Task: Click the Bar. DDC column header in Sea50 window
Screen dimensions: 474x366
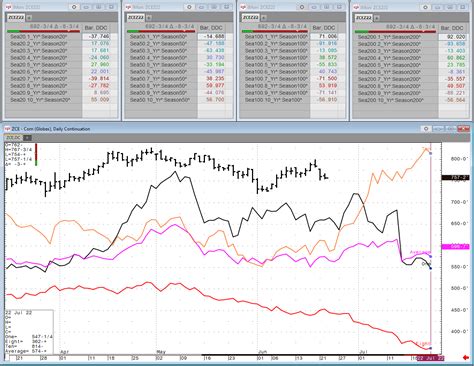Action: [211, 28]
